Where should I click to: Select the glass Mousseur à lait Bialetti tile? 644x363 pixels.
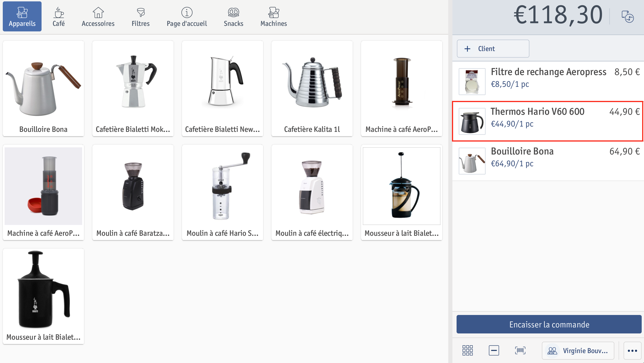coord(401,192)
